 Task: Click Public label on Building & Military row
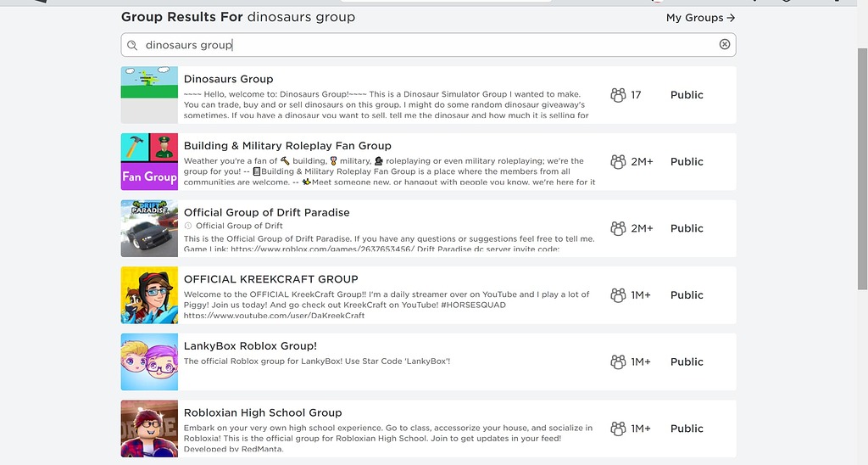tap(687, 162)
